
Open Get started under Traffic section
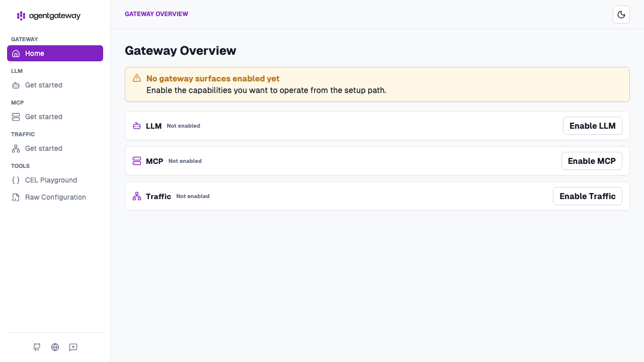[55, 148]
